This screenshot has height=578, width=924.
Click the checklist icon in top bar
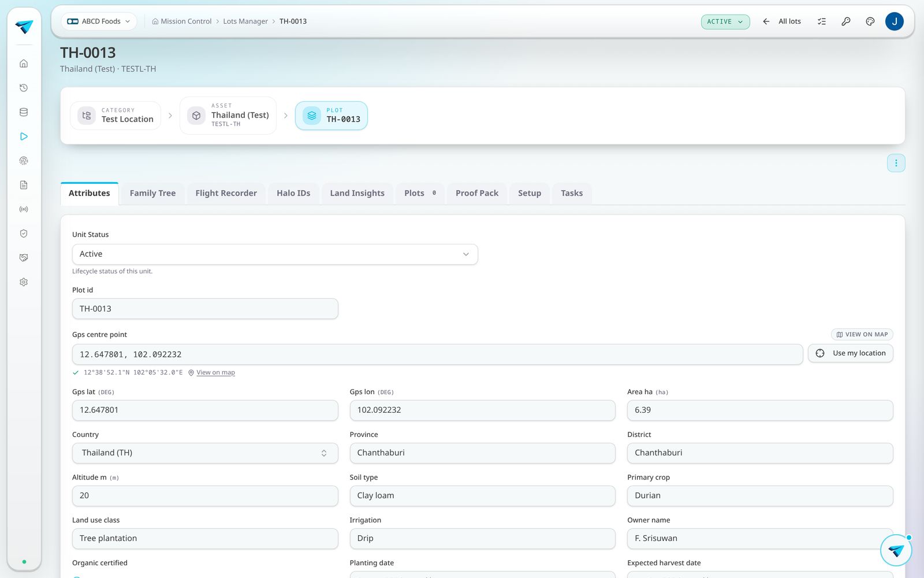click(x=822, y=21)
